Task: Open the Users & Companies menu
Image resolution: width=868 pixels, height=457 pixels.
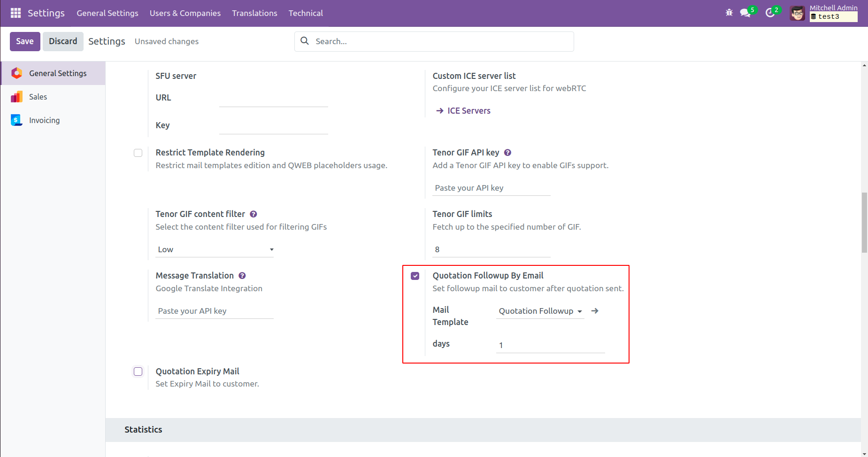Action: pyautogui.click(x=185, y=13)
